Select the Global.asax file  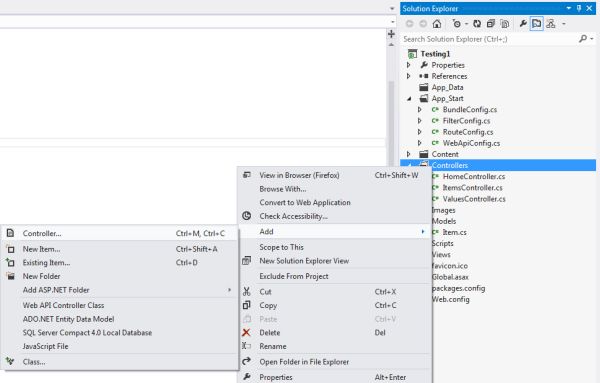[450, 277]
